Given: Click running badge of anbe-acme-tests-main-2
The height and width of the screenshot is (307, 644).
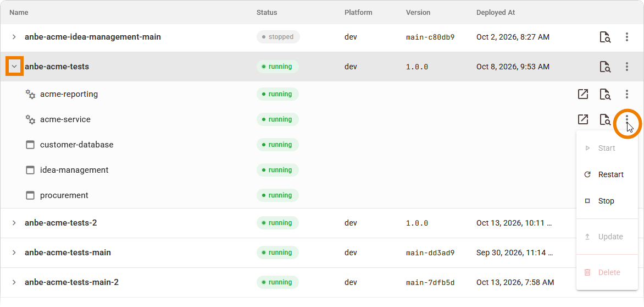Looking at the screenshot, I should [x=277, y=282].
